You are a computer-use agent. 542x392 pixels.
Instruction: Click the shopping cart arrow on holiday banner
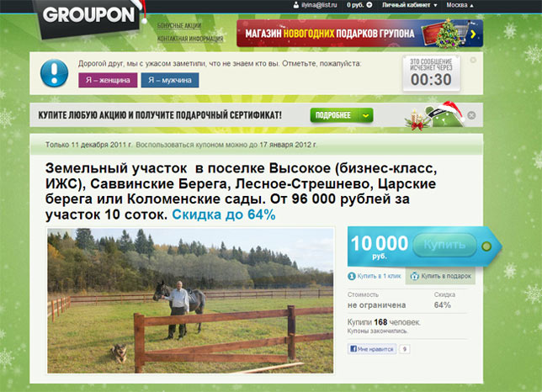click(474, 34)
